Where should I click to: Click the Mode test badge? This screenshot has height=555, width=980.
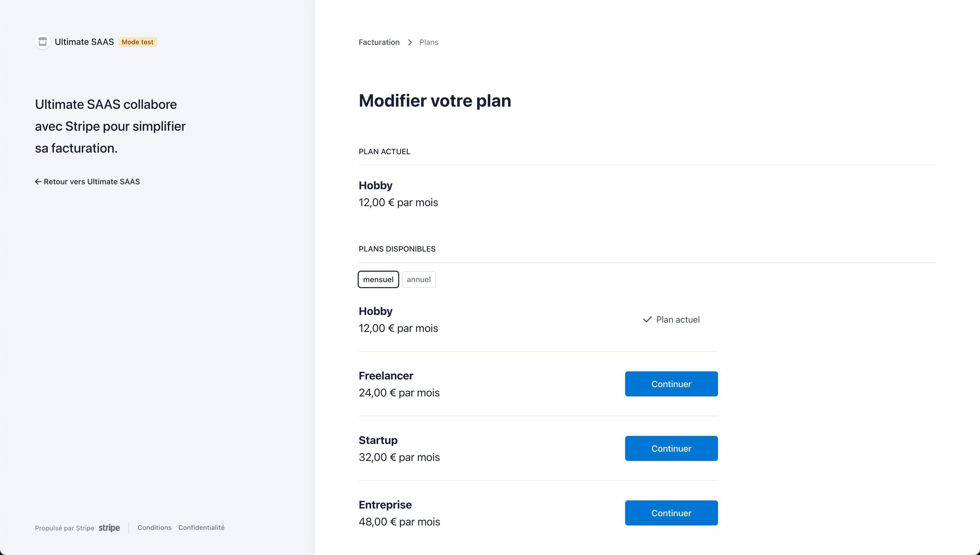[x=137, y=42]
